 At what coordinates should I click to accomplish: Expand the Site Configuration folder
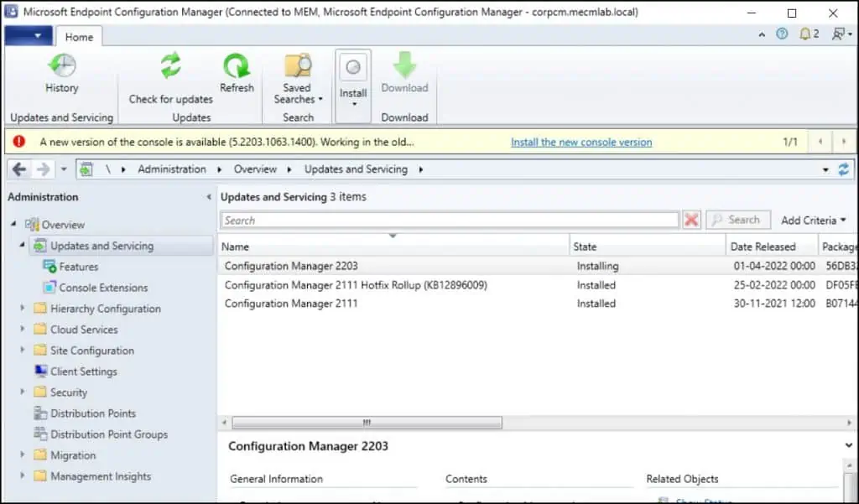tap(23, 350)
